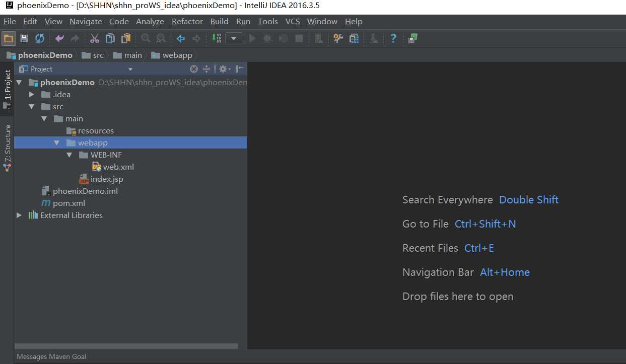
Task: Click the Find magnifier icon
Action: tap(146, 38)
